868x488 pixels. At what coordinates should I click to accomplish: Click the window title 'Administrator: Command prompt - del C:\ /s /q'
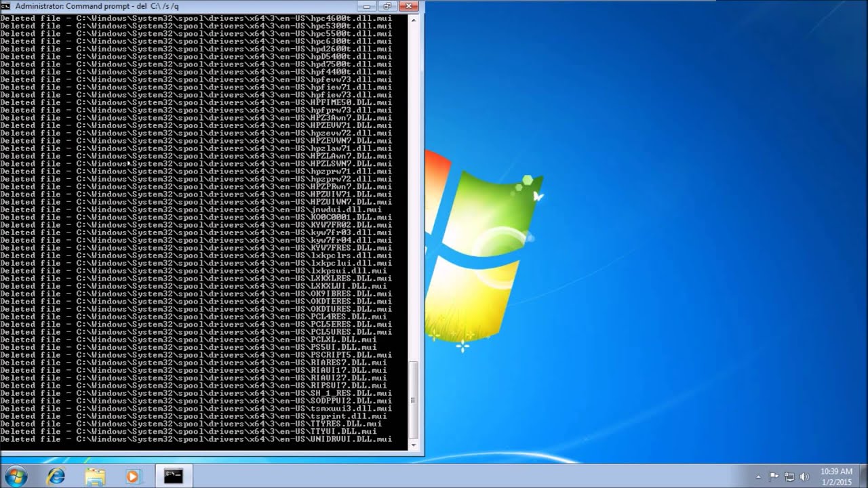click(97, 6)
